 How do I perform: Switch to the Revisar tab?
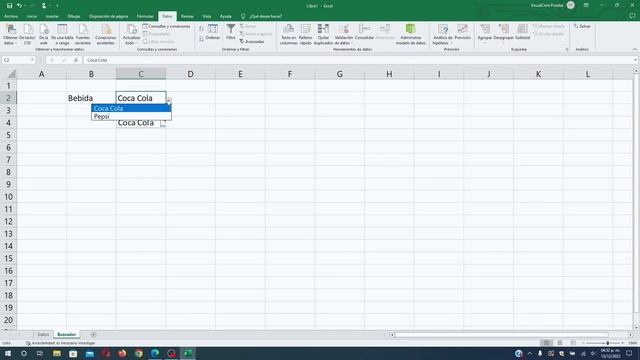point(187,16)
